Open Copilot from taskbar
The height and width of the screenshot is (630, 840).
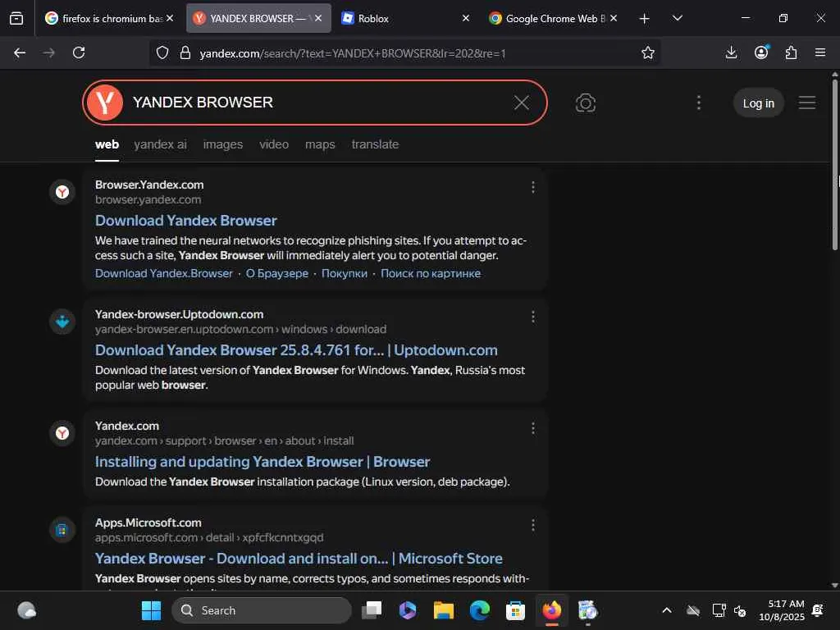click(x=408, y=610)
